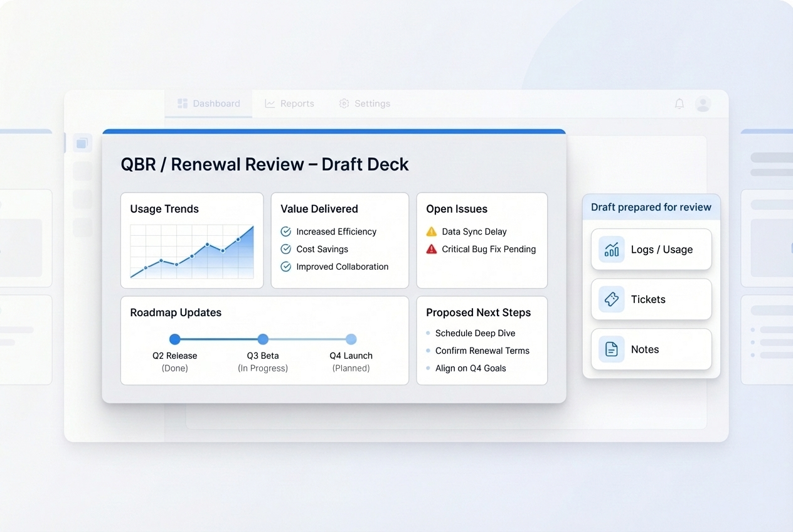Click the 'Schedule Deep Dive' item
The image size is (793, 532).
pos(475,333)
